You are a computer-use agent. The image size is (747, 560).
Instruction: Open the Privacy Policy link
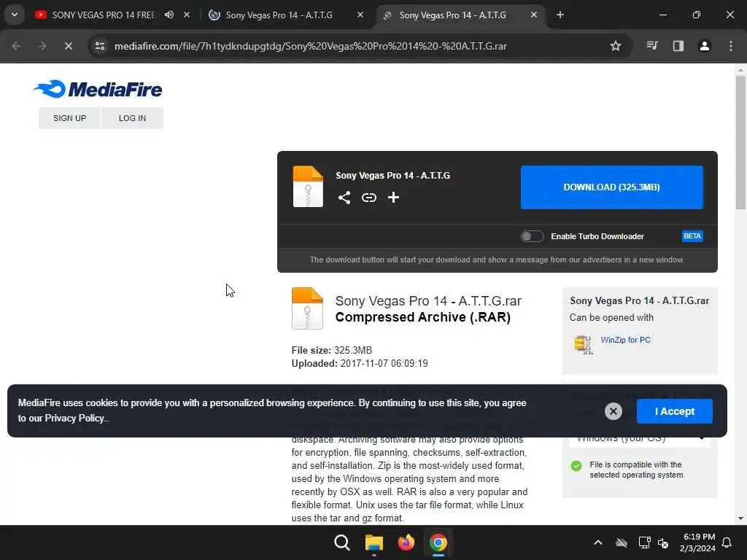[x=74, y=418]
